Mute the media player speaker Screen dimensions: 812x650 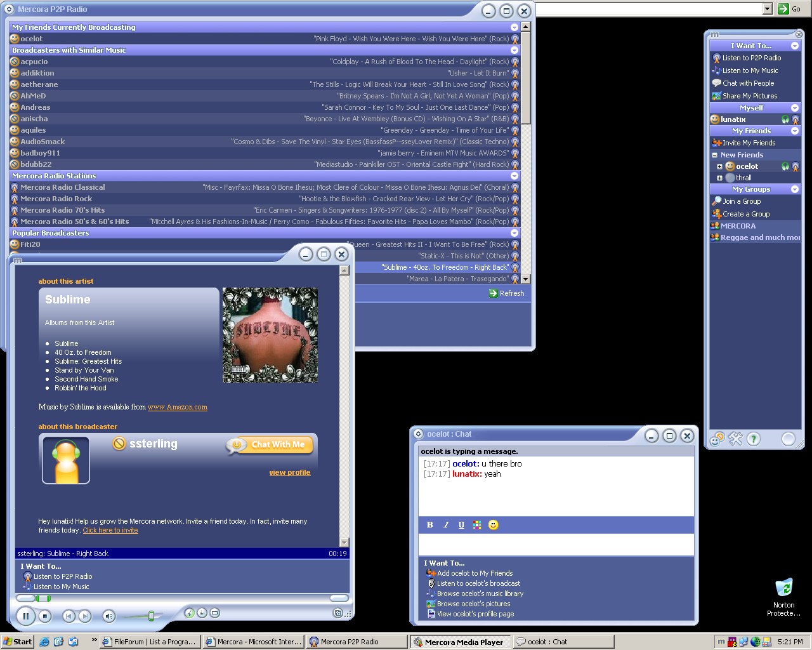pyautogui.click(x=109, y=616)
